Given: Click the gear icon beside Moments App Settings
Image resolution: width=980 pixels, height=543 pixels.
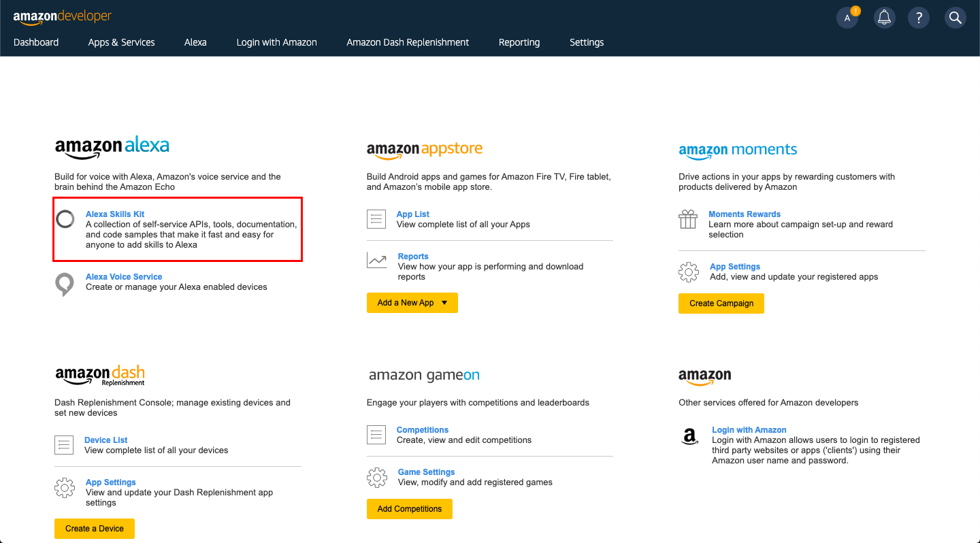Looking at the screenshot, I should (x=689, y=272).
